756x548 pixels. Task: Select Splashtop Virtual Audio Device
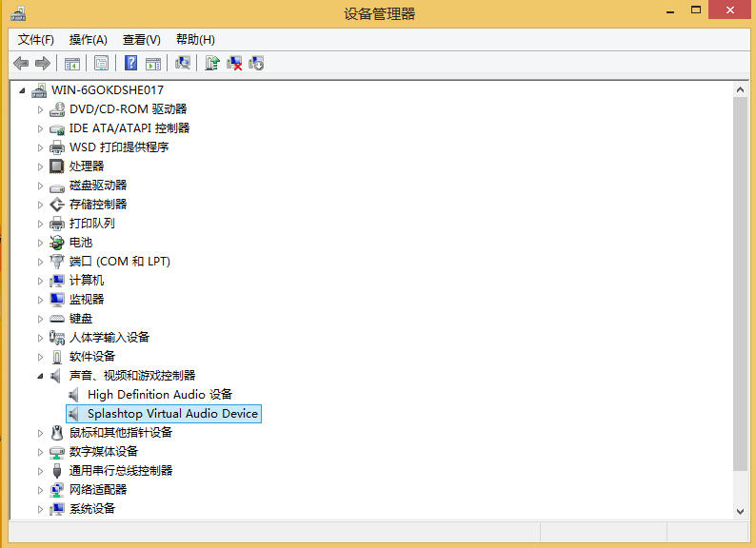(172, 414)
